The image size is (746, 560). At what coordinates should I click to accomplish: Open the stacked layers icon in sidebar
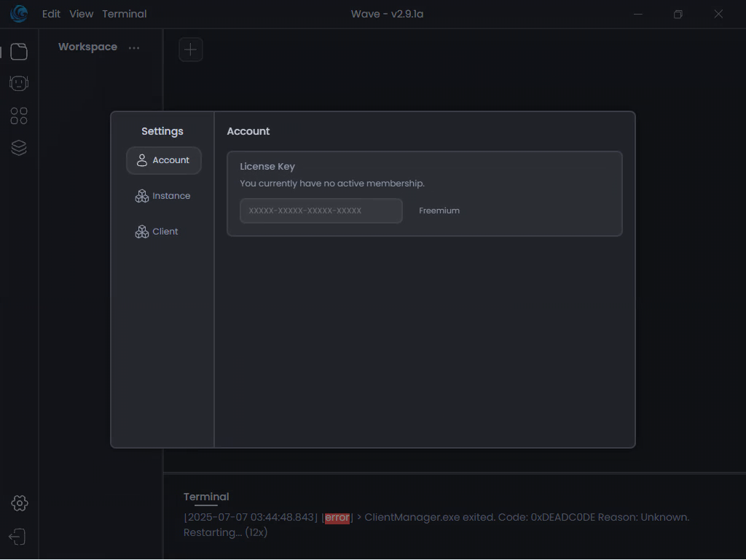tap(19, 148)
